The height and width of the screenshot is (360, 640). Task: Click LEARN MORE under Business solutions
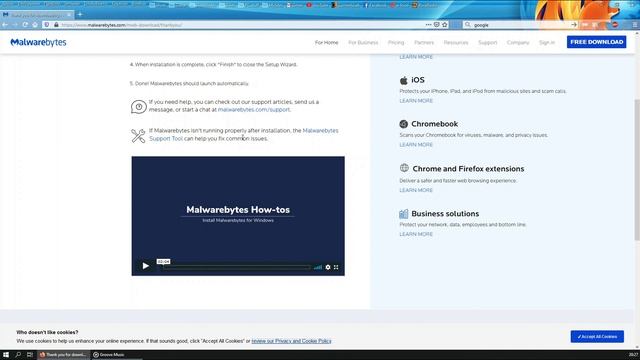pos(416,234)
